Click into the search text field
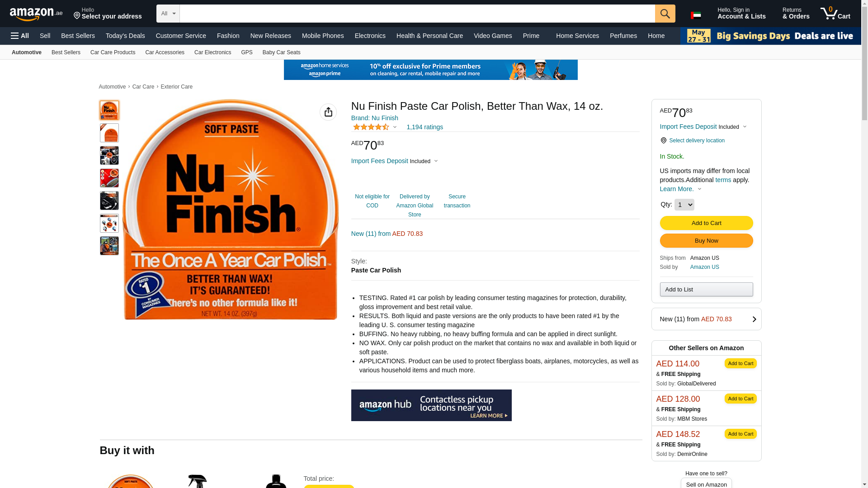Screen dimensions: 868x488 (x=417, y=14)
